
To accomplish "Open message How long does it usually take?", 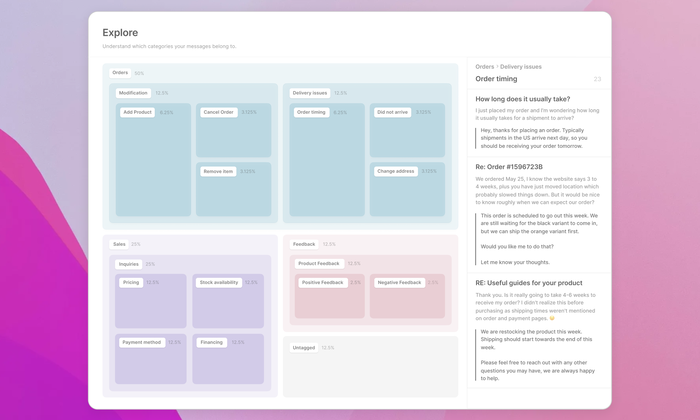I will 522,99.
